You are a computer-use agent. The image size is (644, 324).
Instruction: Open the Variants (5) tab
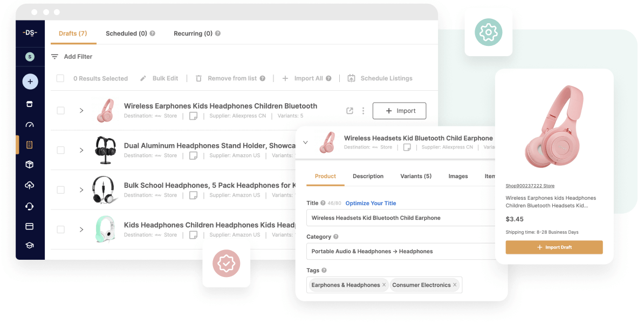(x=416, y=176)
